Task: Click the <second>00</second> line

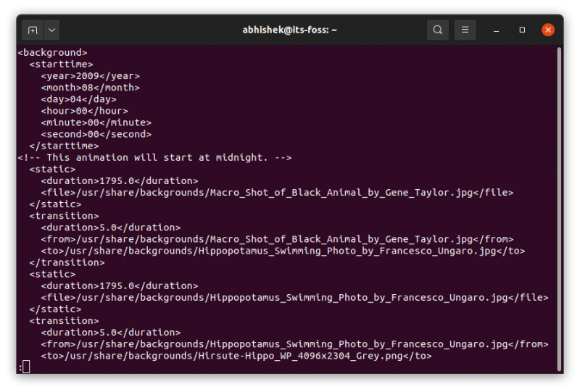Action: pos(96,134)
